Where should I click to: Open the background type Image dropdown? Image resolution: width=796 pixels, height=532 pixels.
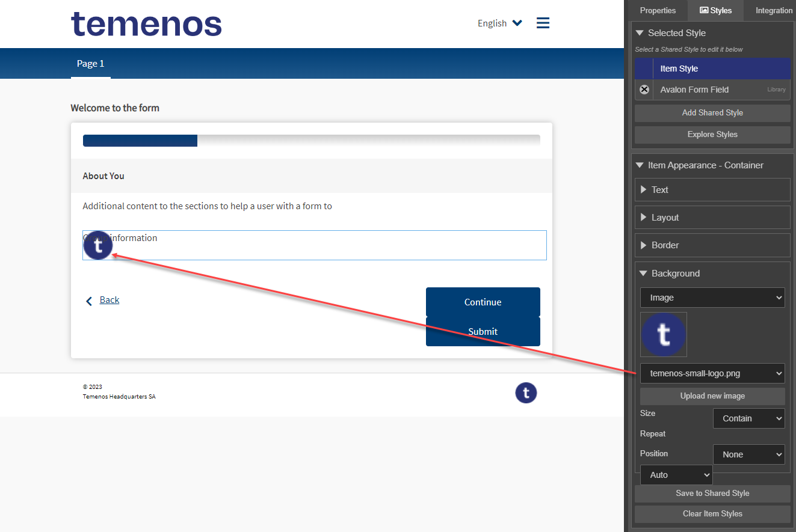pos(712,298)
